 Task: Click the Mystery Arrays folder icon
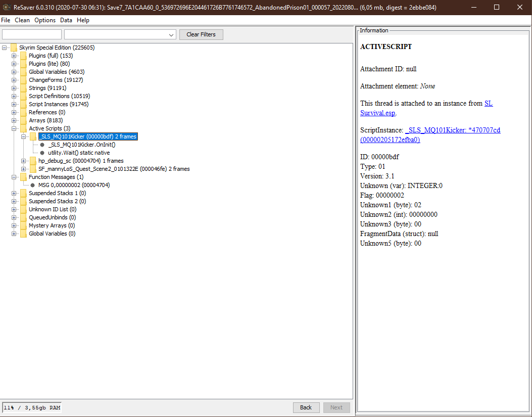tap(23, 225)
